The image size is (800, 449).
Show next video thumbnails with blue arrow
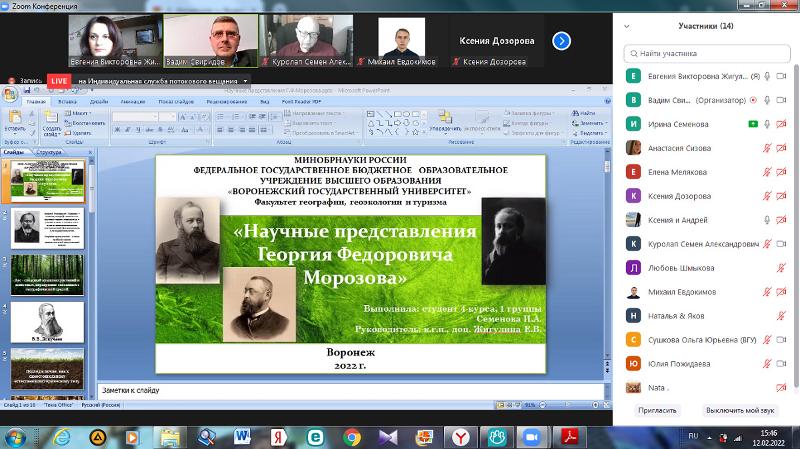tap(561, 41)
